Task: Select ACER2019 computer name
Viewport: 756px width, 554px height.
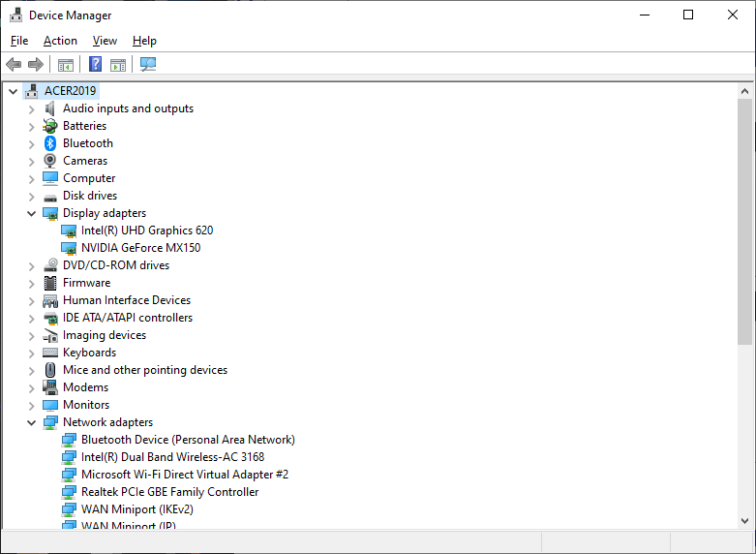Action: (x=71, y=91)
